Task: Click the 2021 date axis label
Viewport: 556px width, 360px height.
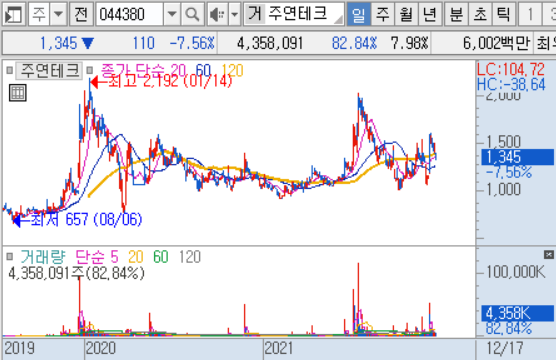Action: 279,348
